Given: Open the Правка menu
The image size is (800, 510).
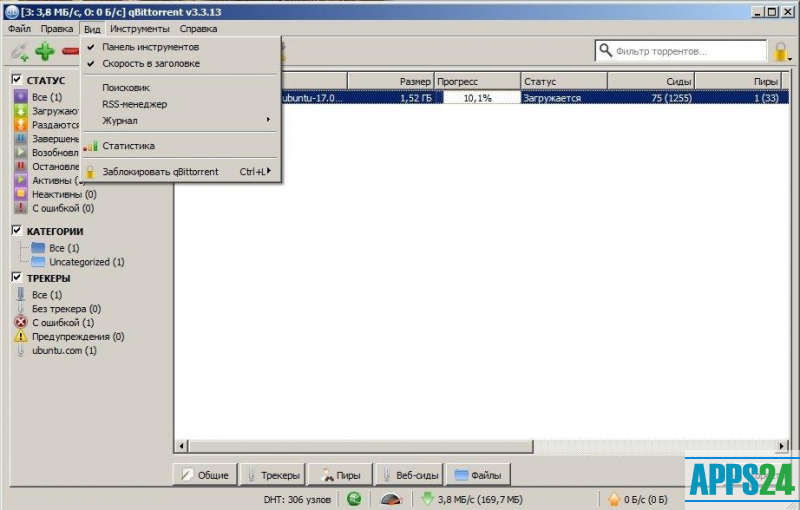Looking at the screenshot, I should point(57,29).
